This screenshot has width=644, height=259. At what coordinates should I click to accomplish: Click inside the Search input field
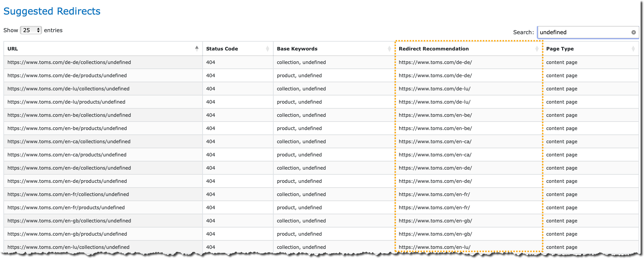tap(583, 33)
